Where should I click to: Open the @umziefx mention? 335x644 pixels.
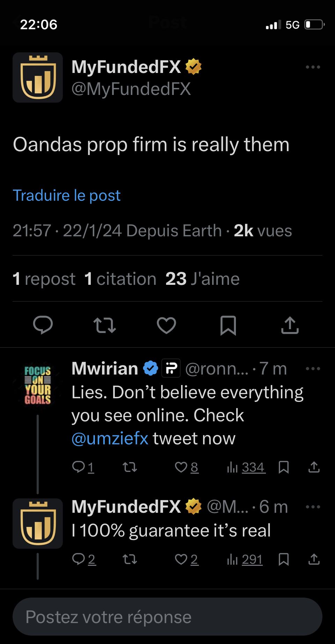coord(110,438)
